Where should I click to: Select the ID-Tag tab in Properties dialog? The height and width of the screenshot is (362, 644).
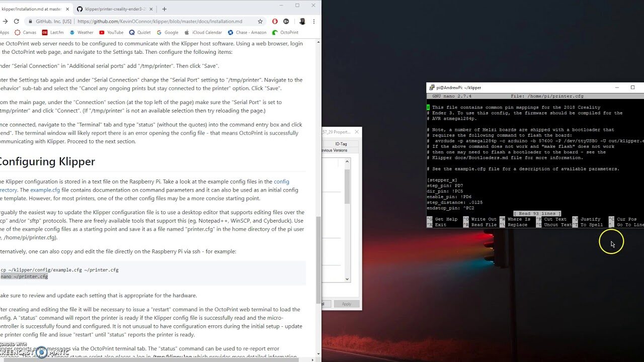[341, 144]
